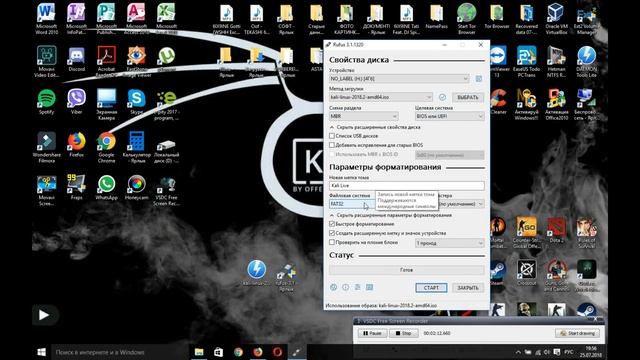Open uTorrent desktop shortcut
Screen dimensions: 640x360
coord(167,59)
